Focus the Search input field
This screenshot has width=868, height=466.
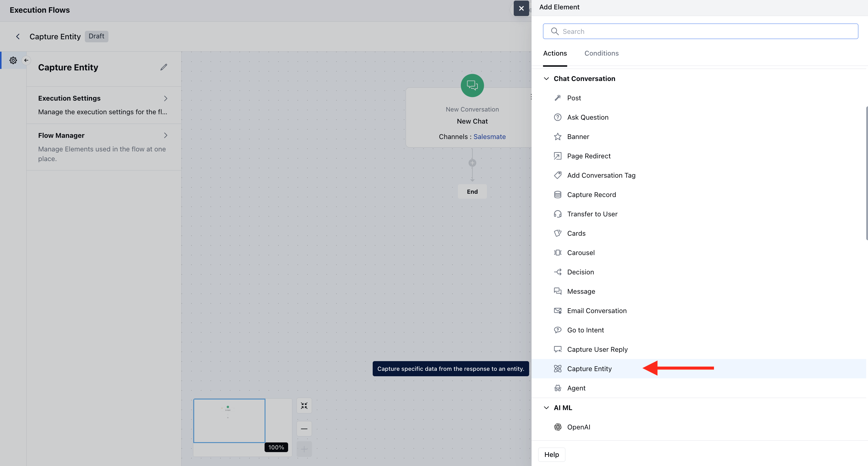point(700,31)
